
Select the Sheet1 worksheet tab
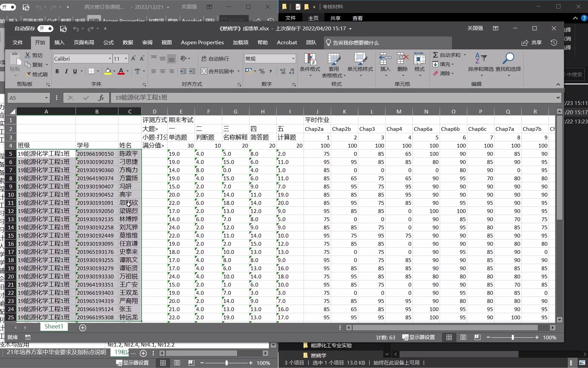(x=54, y=326)
